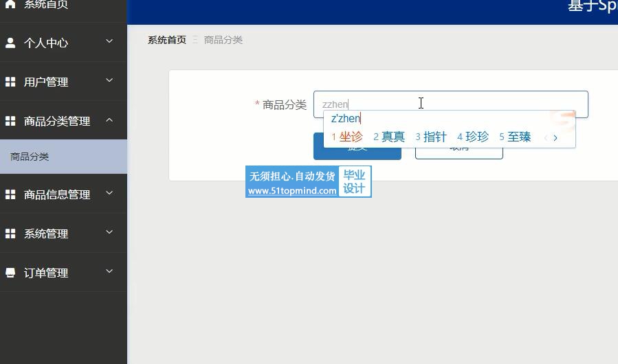Viewport: 618px width, 364px height.
Task: Open the 商品信息管理 menu item
Action: pyautogui.click(x=63, y=194)
